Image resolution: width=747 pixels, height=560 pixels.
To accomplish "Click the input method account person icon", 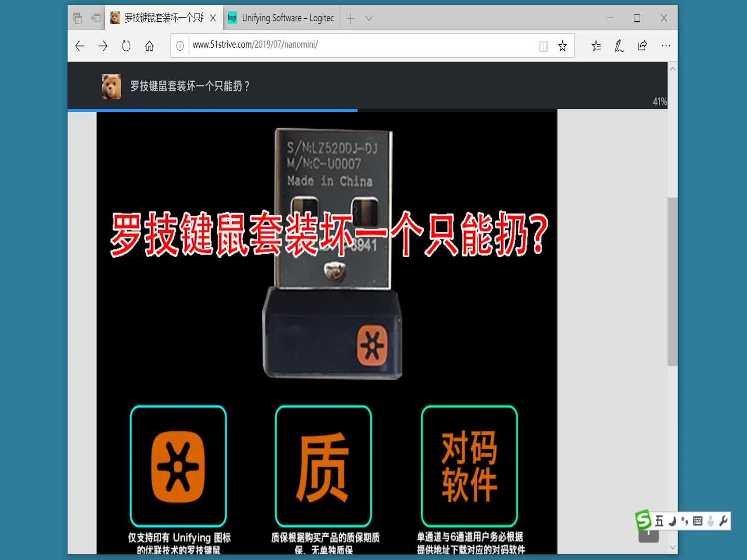I will click(711, 521).
